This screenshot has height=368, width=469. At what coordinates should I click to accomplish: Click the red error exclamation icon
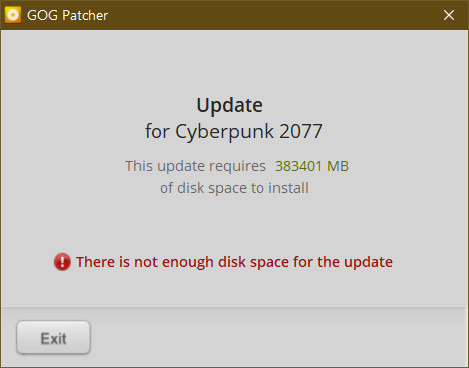(62, 262)
